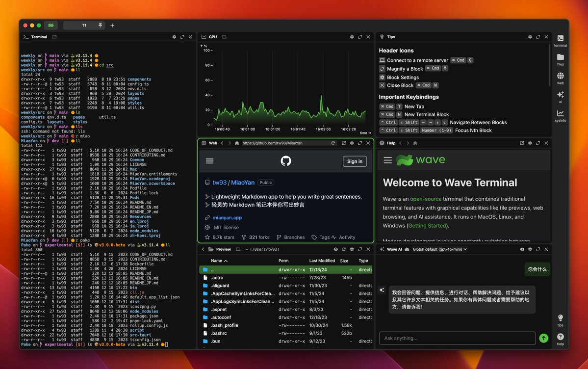
Task: Toggle hidden files eye in Preview
Action: pyautogui.click(x=335, y=249)
